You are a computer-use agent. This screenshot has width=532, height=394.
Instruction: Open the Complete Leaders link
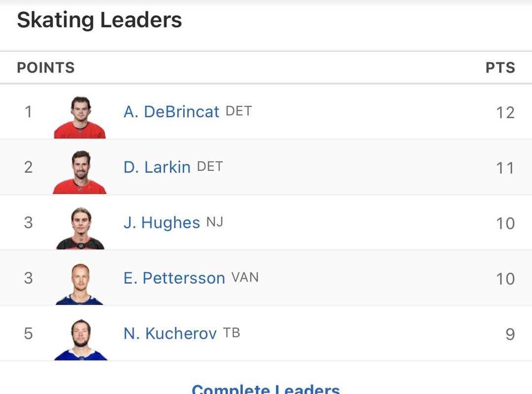pos(266,389)
